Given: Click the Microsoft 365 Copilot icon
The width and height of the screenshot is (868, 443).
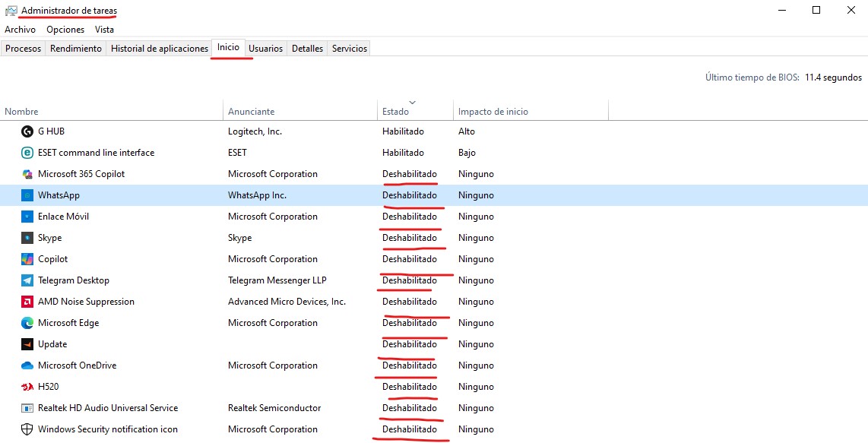Looking at the screenshot, I should click(27, 174).
